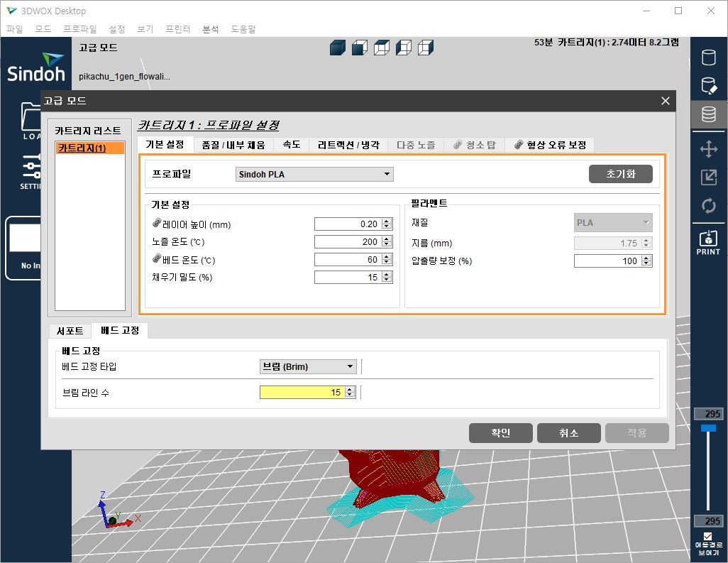Select 카트리지(1) in cartridge list
The width and height of the screenshot is (728, 563).
point(90,148)
